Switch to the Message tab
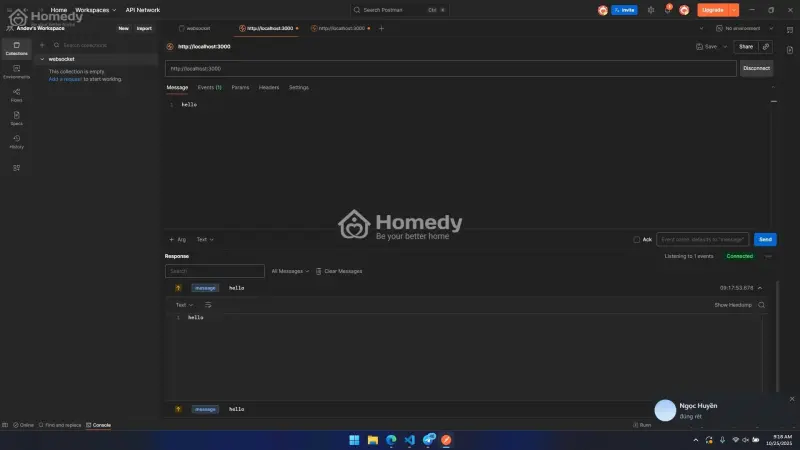 [177, 88]
